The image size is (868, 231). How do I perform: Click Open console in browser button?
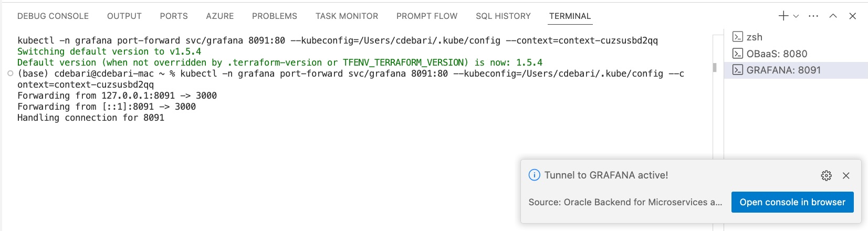coord(792,202)
